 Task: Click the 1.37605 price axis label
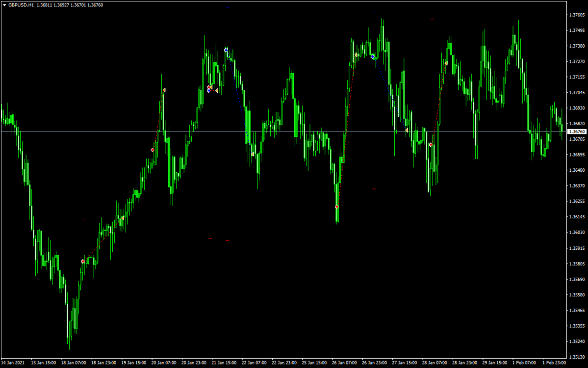point(577,15)
